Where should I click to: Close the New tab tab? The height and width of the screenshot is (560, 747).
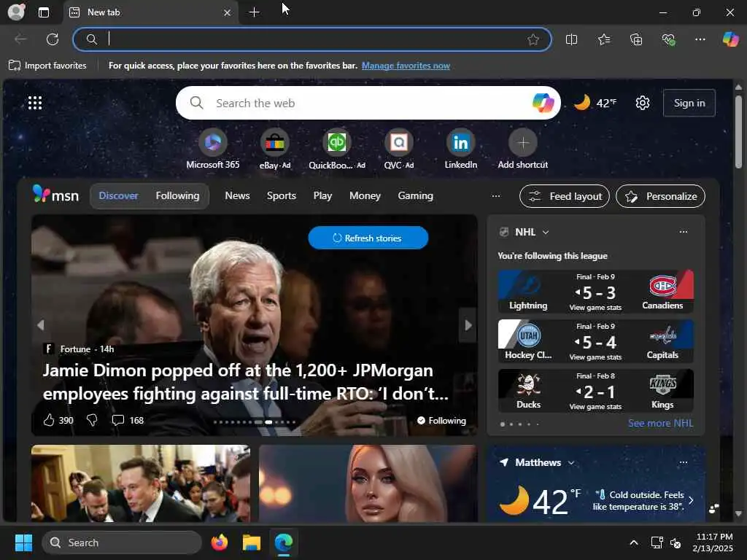point(228,13)
